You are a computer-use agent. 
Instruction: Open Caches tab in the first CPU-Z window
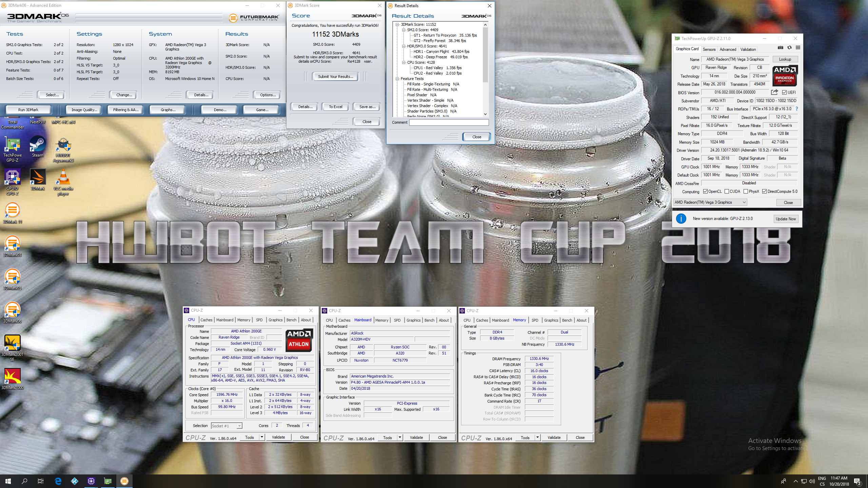coord(206,320)
